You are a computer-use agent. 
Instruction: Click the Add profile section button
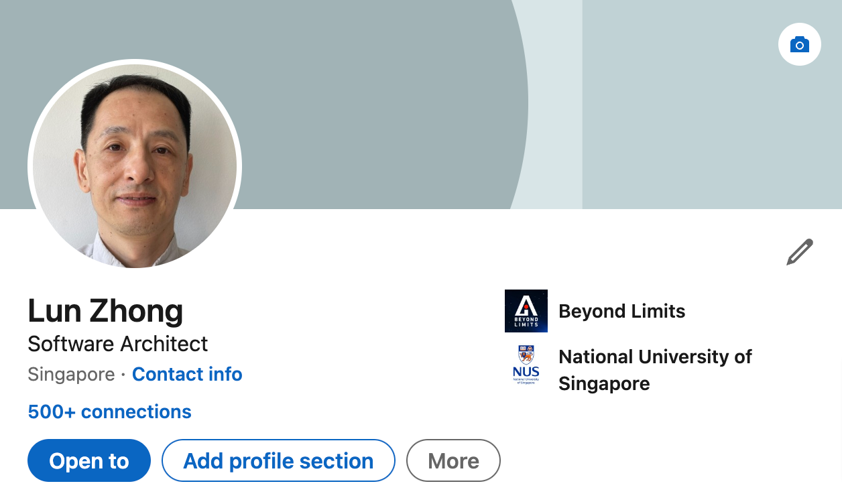pos(278,460)
